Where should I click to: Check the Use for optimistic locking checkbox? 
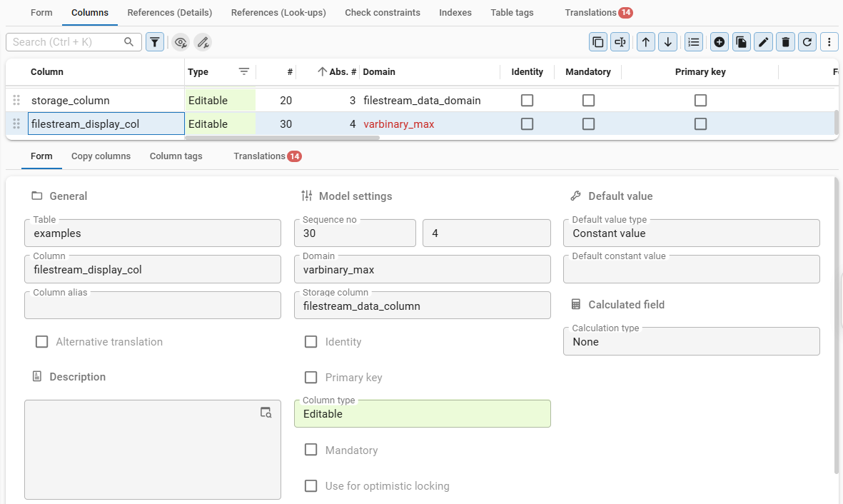pyautogui.click(x=311, y=485)
